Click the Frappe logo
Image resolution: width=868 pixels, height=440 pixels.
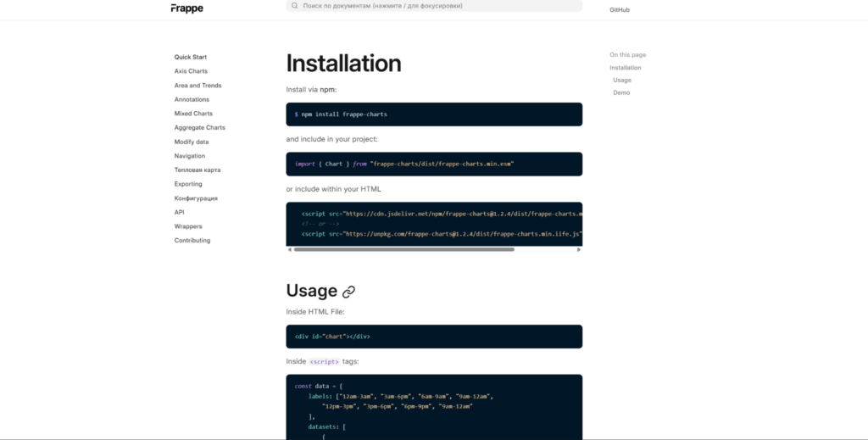click(187, 8)
